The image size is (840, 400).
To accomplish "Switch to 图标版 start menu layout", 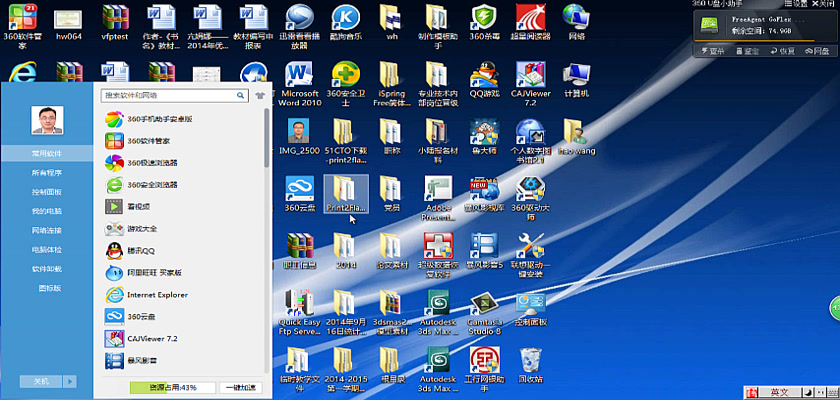I will coord(49,288).
